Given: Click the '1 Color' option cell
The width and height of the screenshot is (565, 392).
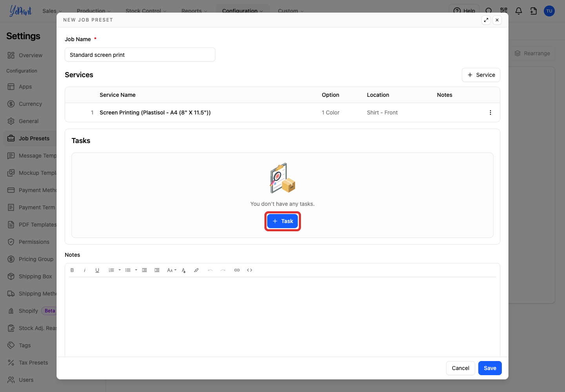Looking at the screenshot, I should coord(330,113).
